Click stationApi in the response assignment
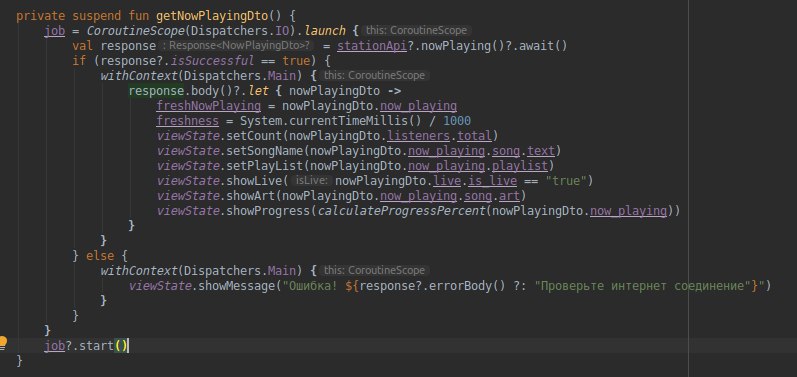The image size is (797, 377). 372,46
